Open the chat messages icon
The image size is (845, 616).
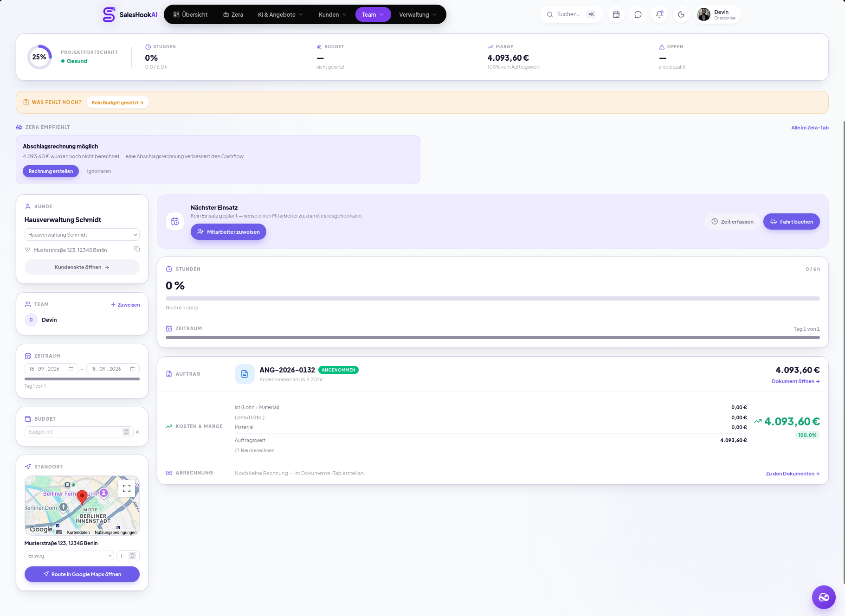638,14
